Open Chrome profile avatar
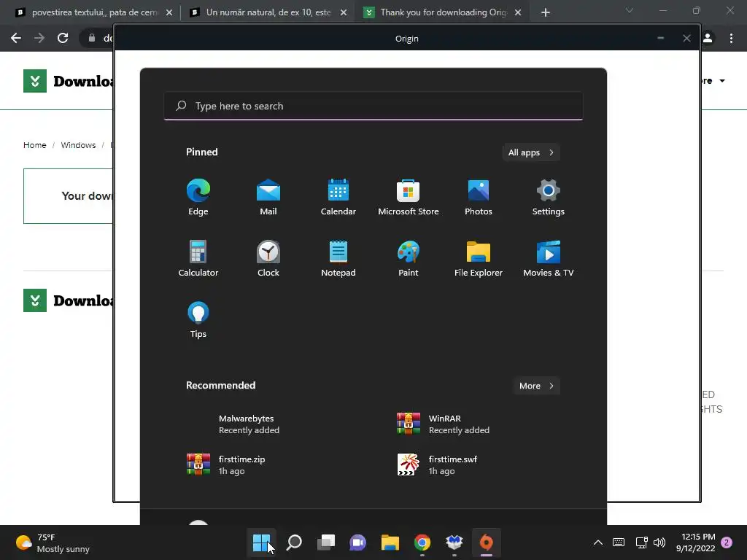 (x=708, y=38)
